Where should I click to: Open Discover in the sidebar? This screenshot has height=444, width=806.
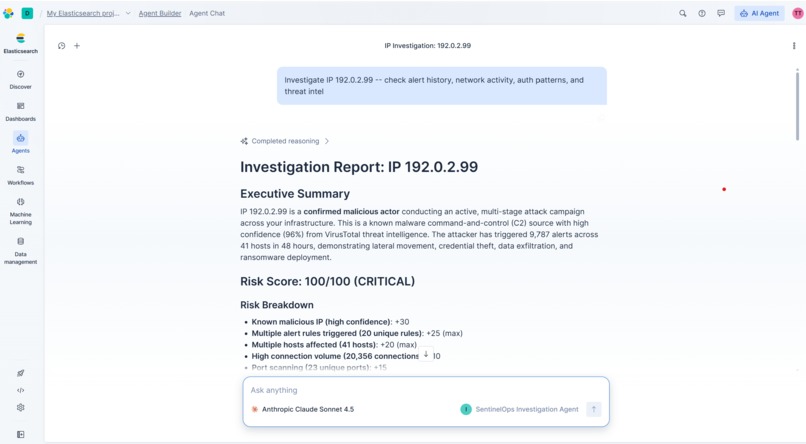tap(21, 79)
